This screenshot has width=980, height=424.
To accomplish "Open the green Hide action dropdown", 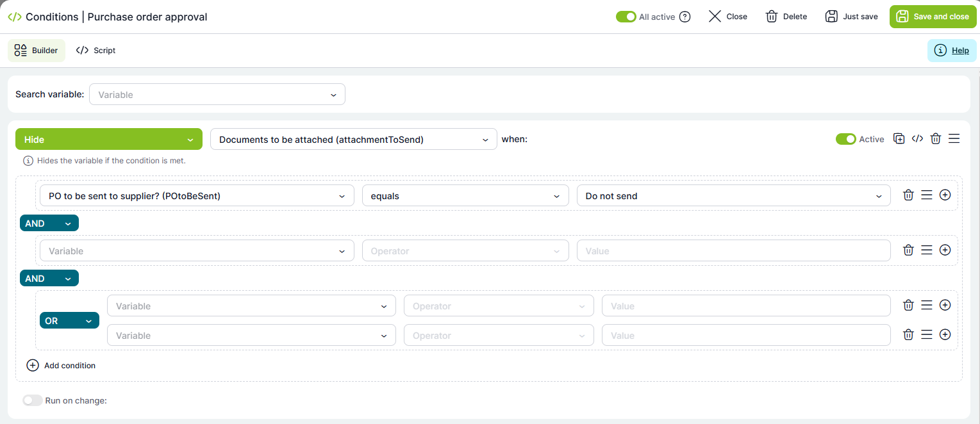I will pos(109,139).
